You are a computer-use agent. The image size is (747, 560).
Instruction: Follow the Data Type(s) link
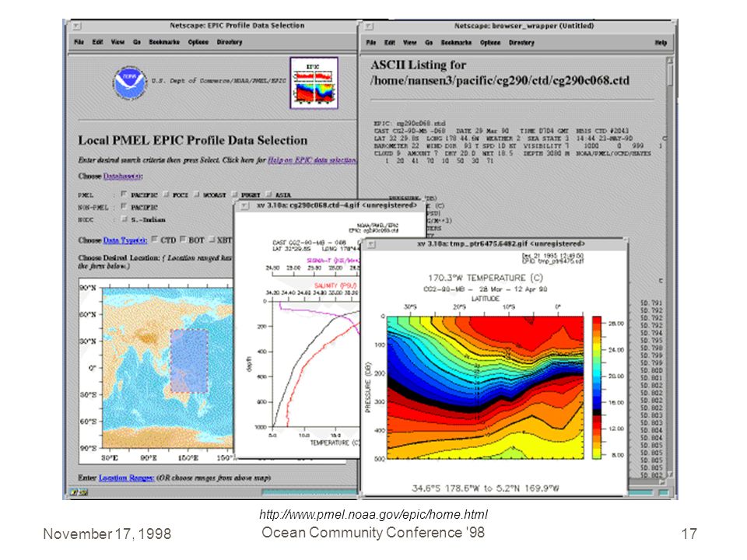(x=125, y=240)
